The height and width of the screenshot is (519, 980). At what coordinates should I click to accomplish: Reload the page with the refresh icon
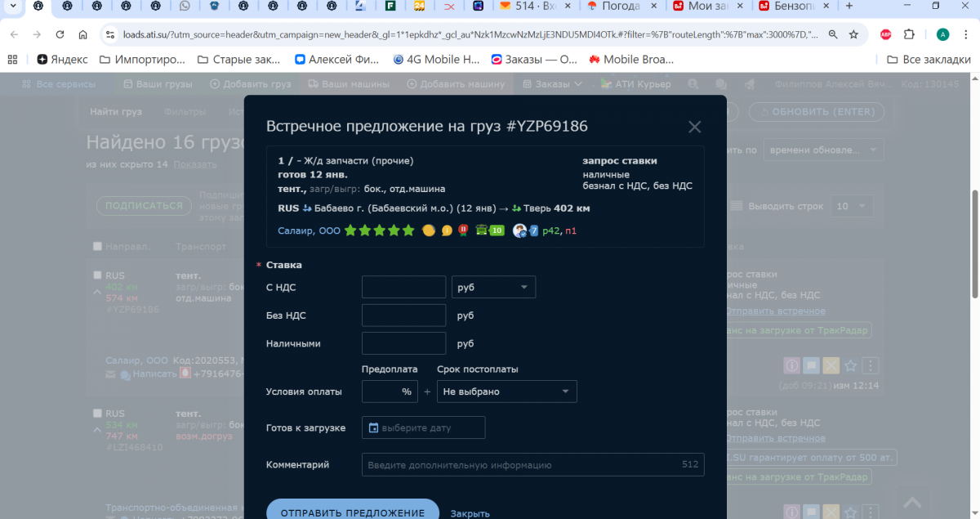pos(60,35)
